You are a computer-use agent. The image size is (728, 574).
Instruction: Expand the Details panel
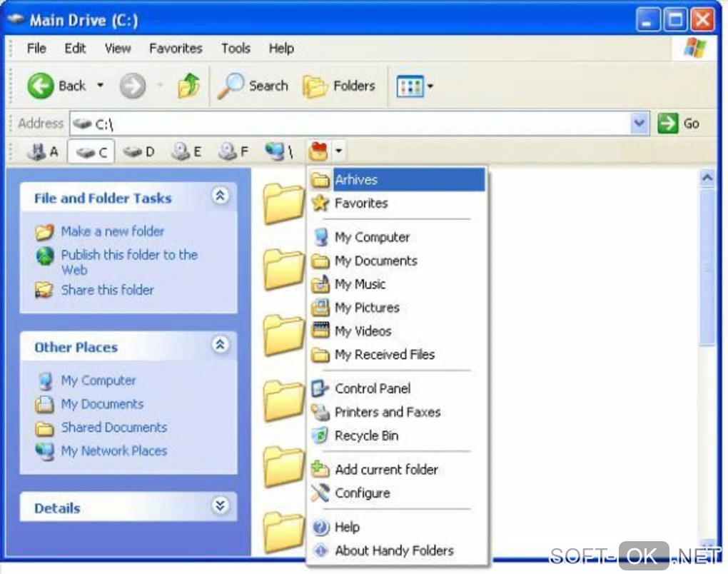click(x=220, y=505)
